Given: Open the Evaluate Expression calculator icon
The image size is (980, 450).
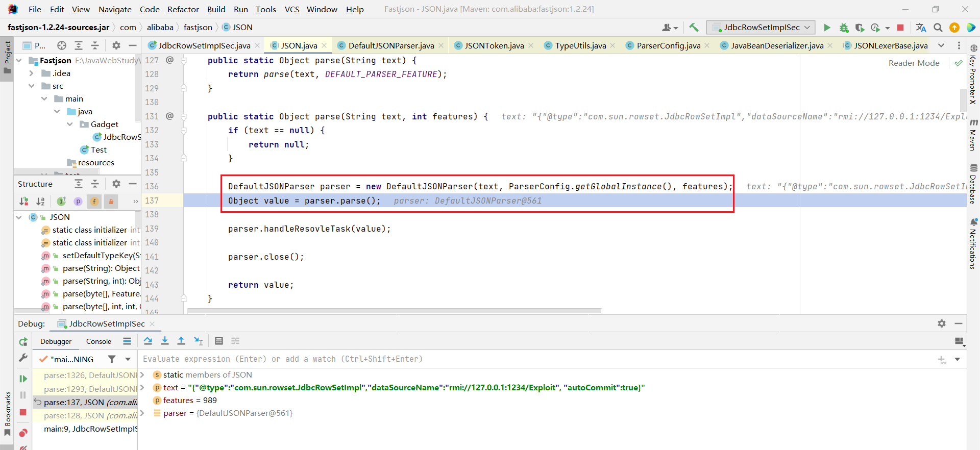Looking at the screenshot, I should click(219, 341).
